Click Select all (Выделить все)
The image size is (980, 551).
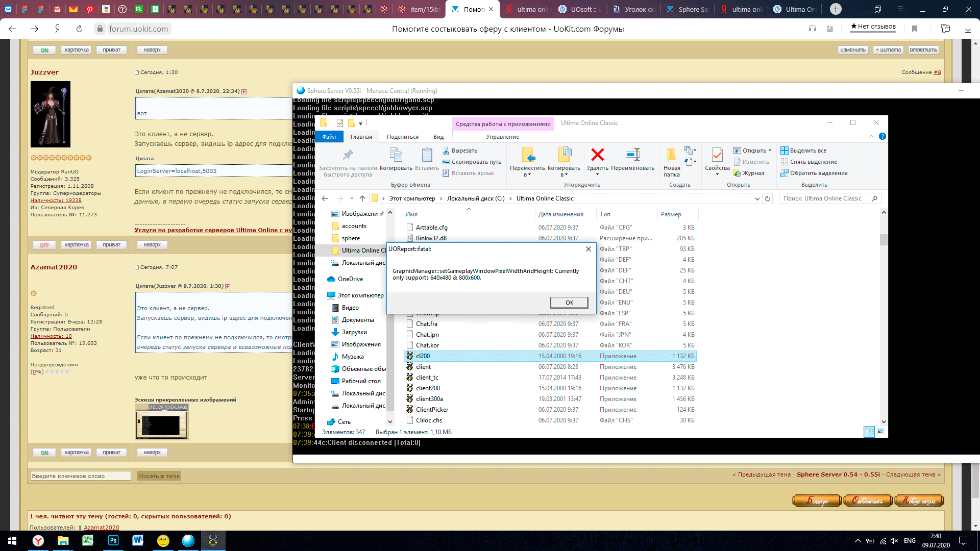coord(807,151)
